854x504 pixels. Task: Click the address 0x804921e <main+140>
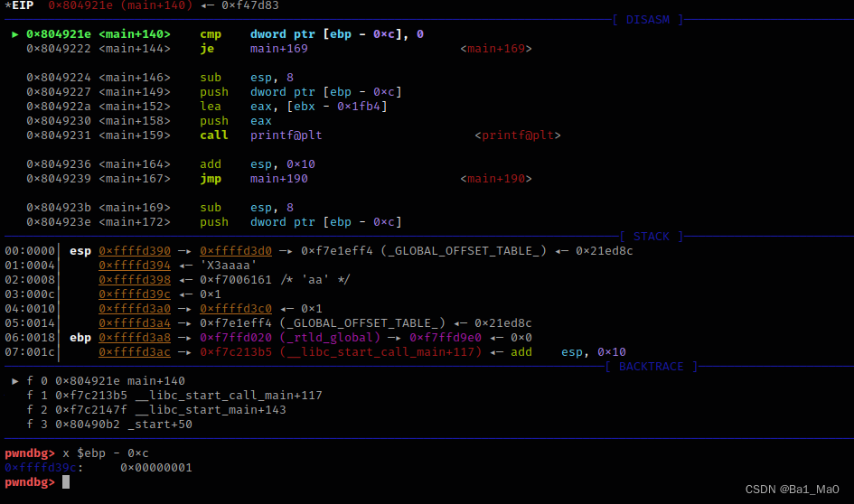(x=98, y=33)
